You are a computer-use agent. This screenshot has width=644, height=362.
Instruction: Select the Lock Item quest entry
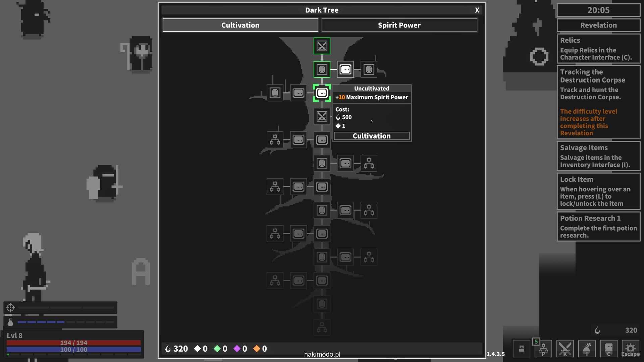[598, 191]
